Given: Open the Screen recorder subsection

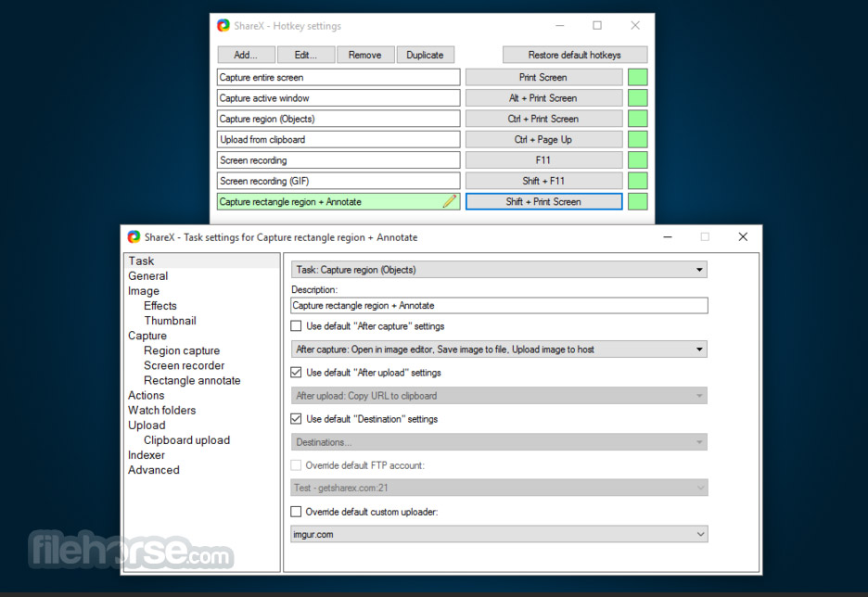Looking at the screenshot, I should click(184, 365).
